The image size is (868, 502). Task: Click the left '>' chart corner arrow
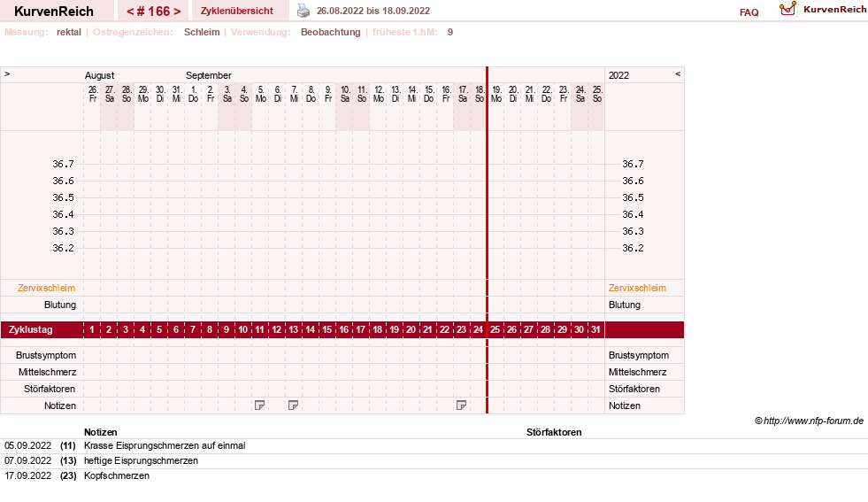pos(7,73)
